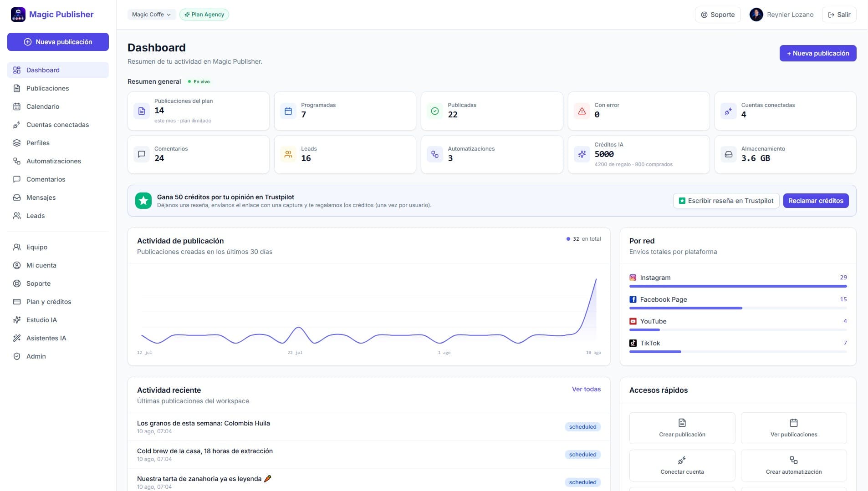Open Conectar cuenta quick access card
This screenshot has height=491, width=868.
point(682,466)
